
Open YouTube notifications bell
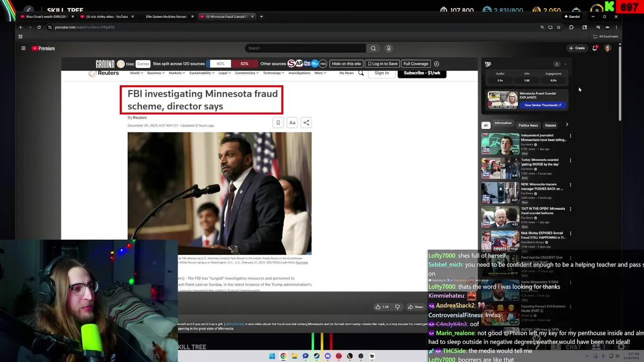595,48
